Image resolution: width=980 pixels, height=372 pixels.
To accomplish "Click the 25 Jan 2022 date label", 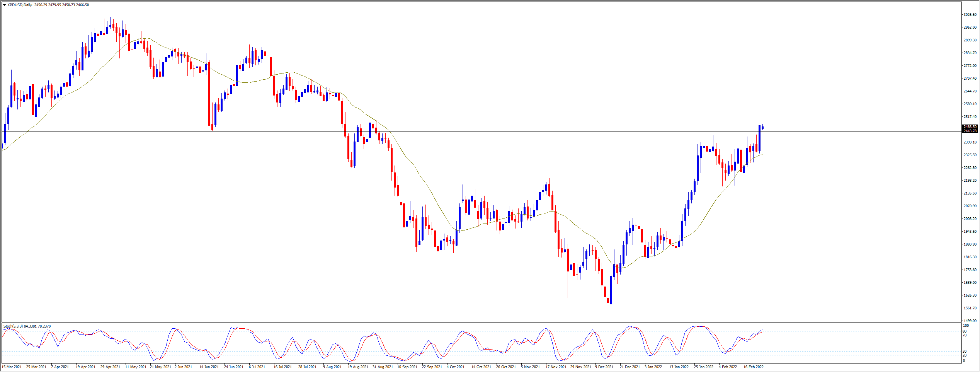I will [704, 367].
